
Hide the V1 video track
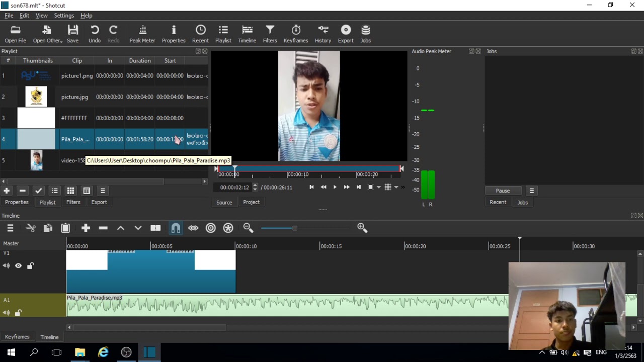(x=18, y=265)
